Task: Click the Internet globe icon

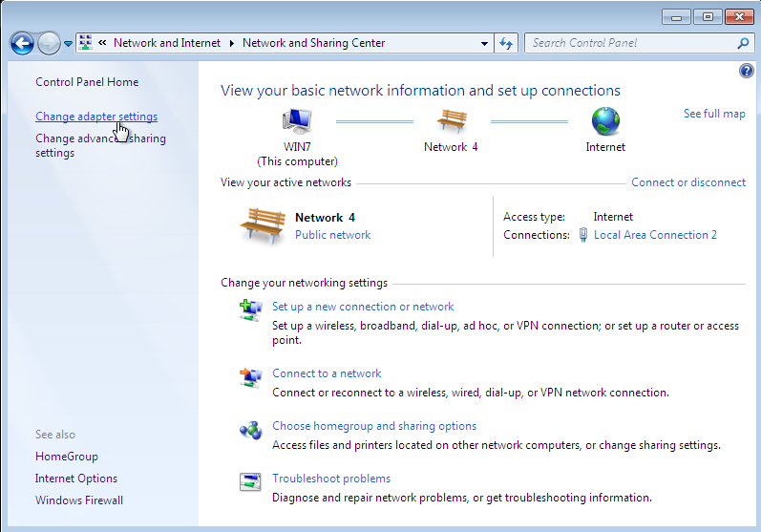Action: point(605,121)
